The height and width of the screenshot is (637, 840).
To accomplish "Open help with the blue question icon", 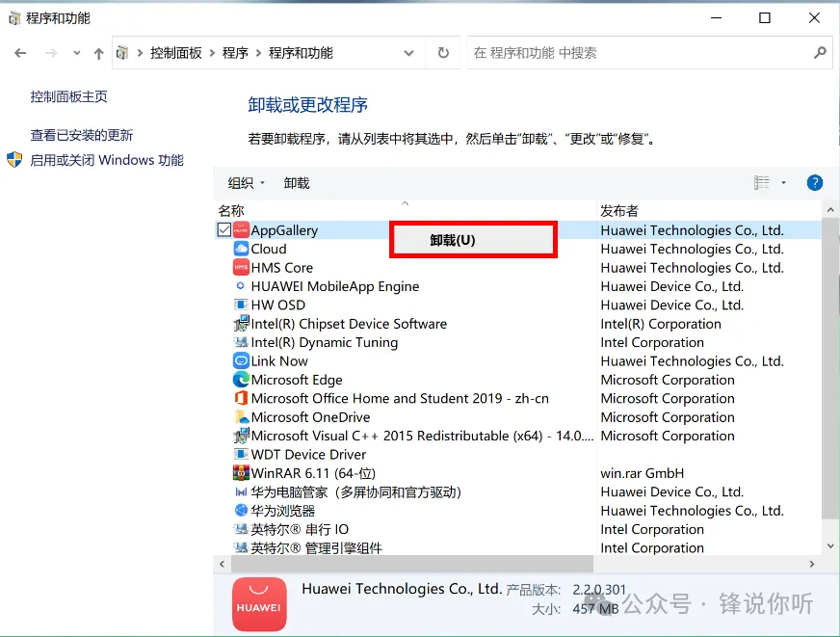I will [814, 183].
